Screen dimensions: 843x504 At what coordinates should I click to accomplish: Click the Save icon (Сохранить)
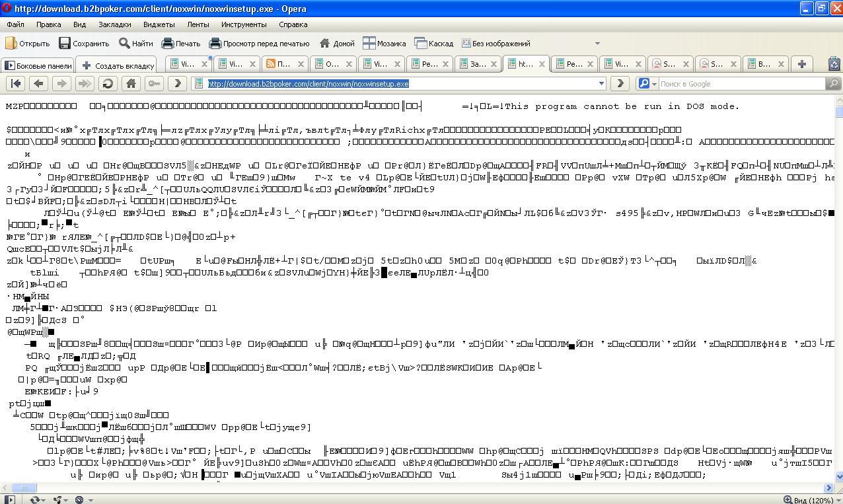click(84, 44)
